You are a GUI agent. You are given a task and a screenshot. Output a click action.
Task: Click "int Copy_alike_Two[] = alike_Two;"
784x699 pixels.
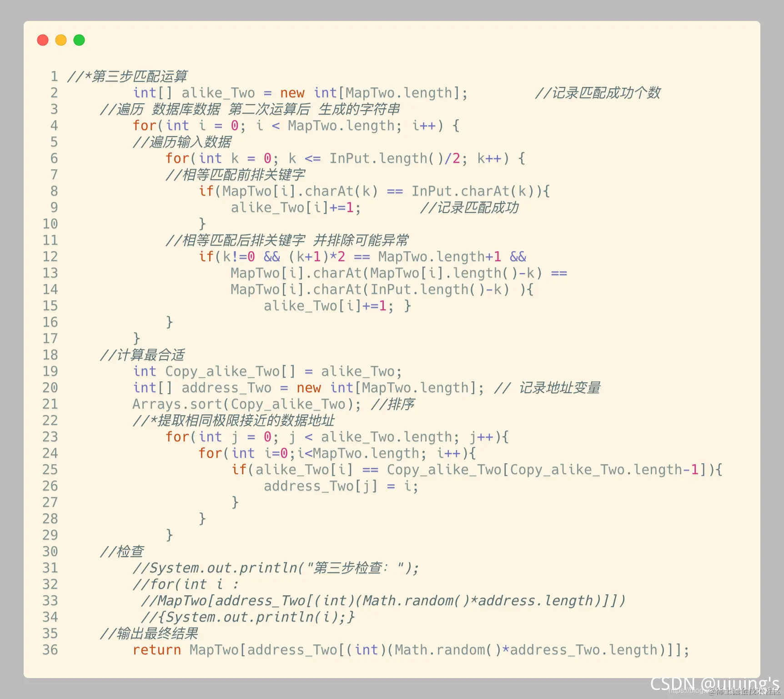pyautogui.click(x=267, y=371)
